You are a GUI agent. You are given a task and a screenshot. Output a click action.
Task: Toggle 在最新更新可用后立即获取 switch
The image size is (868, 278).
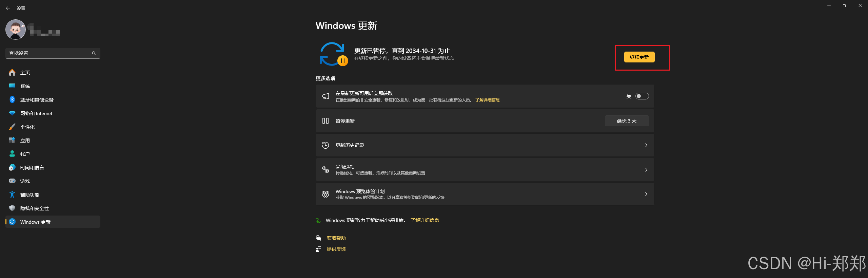coord(642,96)
